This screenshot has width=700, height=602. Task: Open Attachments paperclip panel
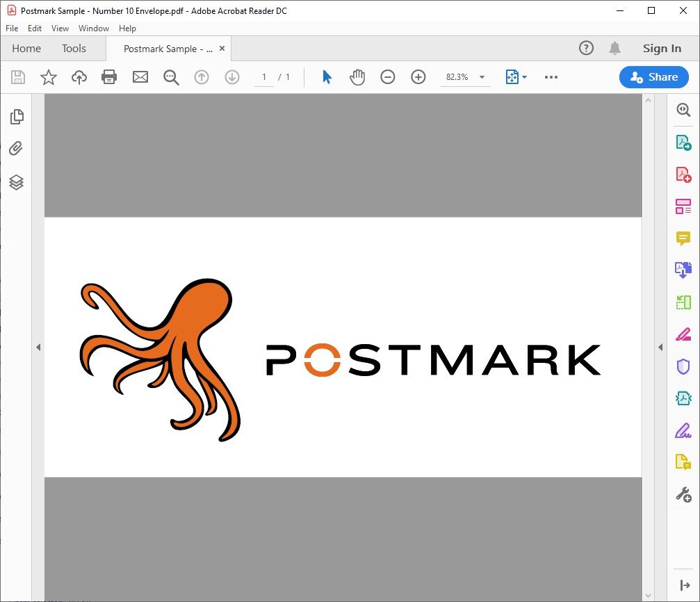tap(16, 149)
